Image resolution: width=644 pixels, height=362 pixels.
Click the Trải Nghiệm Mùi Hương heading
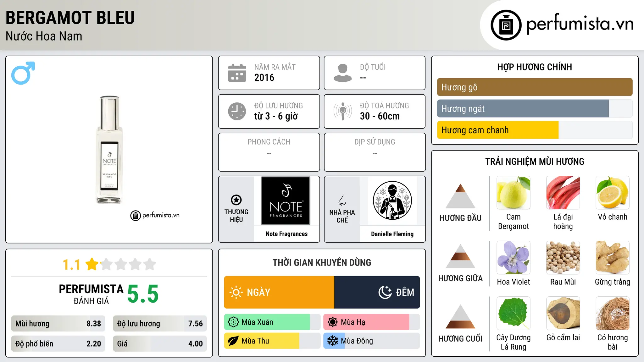(x=535, y=162)
